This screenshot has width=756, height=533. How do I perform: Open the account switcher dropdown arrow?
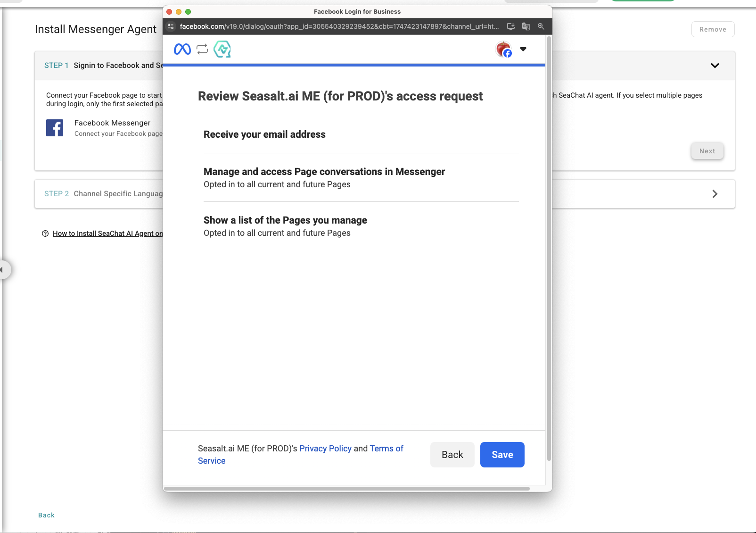coord(523,49)
